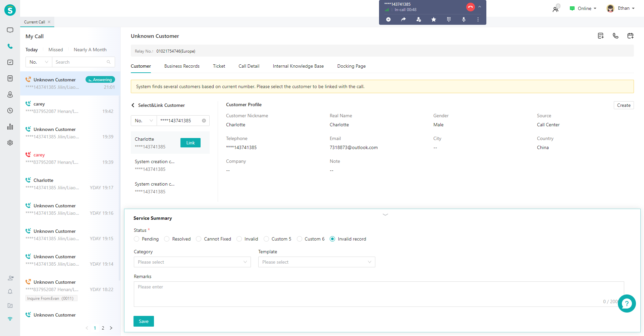
Task: Close the Current Call tab
Action: pos(49,22)
